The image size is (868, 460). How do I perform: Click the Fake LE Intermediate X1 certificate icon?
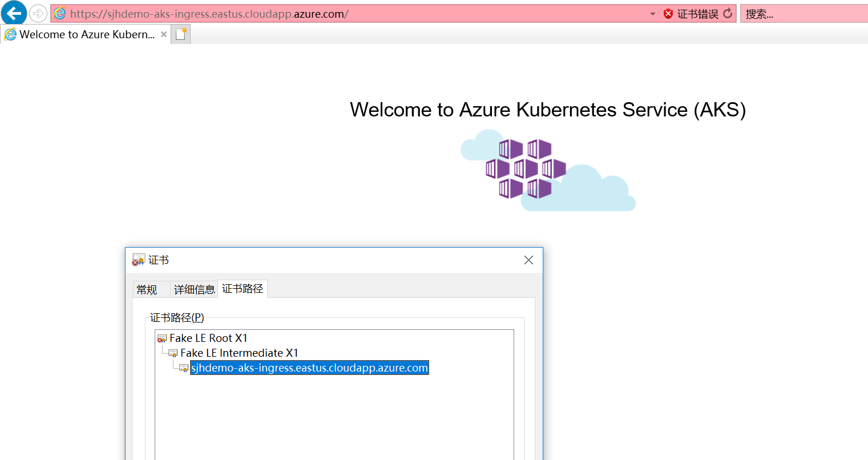173,353
